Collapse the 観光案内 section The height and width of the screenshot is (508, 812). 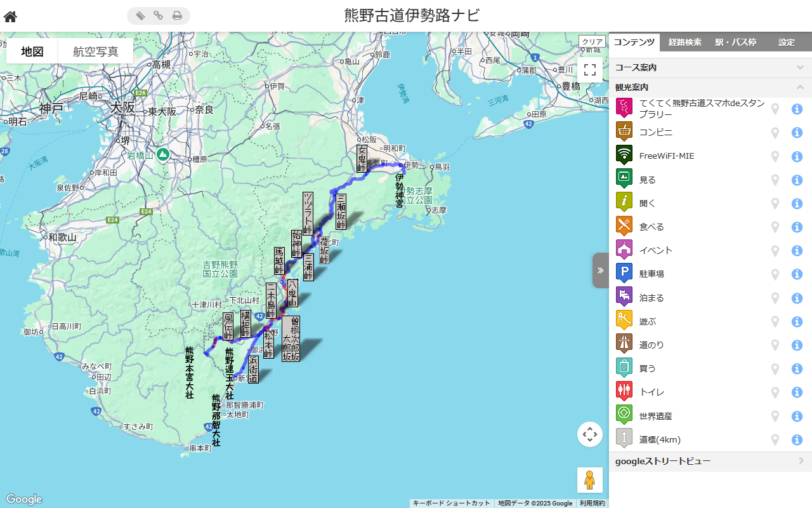tap(710, 87)
